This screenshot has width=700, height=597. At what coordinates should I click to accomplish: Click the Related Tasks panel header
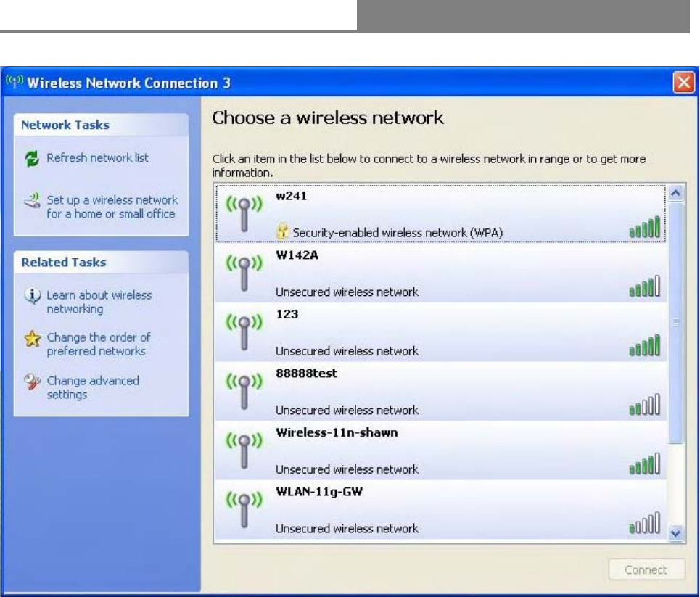101,263
